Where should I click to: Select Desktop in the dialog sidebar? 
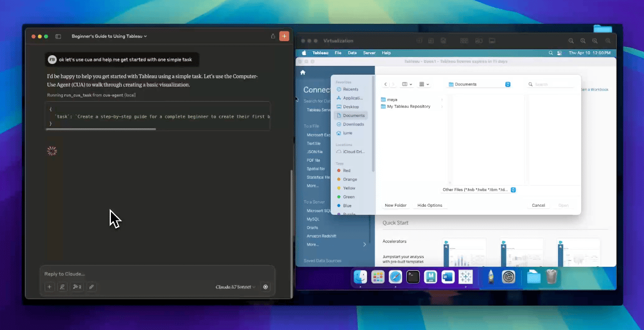tap(351, 107)
